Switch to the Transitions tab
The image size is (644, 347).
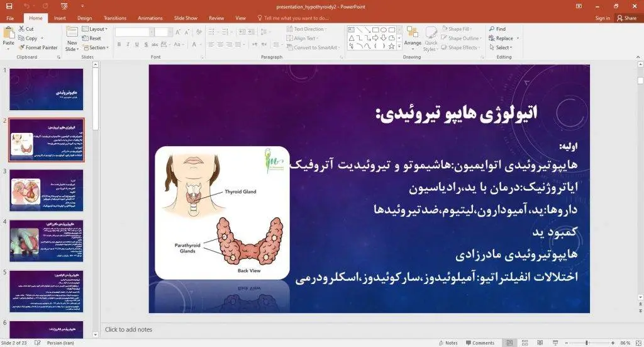coord(115,18)
